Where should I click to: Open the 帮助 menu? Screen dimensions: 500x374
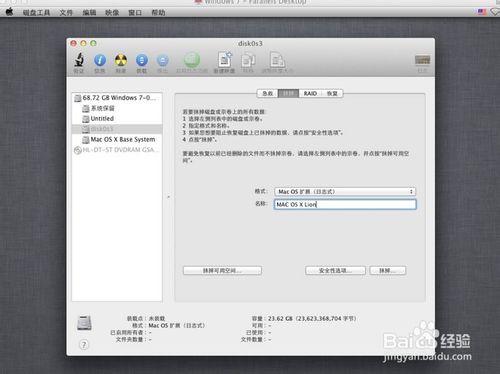(x=158, y=13)
